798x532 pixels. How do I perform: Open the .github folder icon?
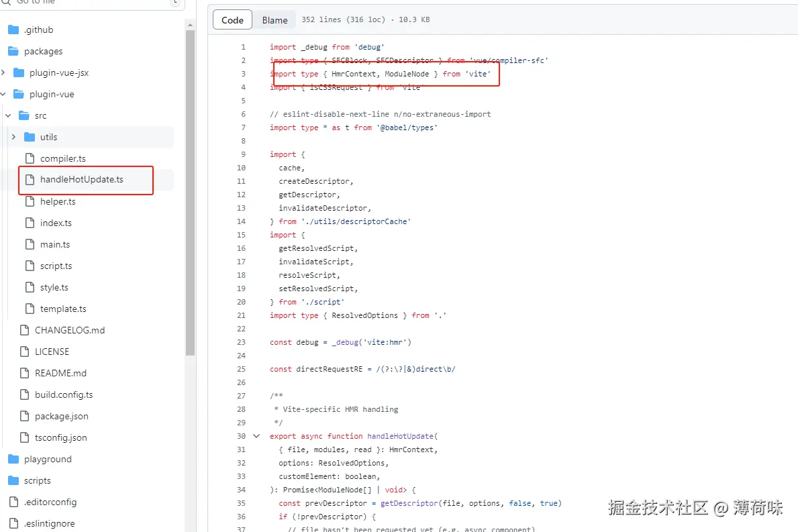click(13, 30)
